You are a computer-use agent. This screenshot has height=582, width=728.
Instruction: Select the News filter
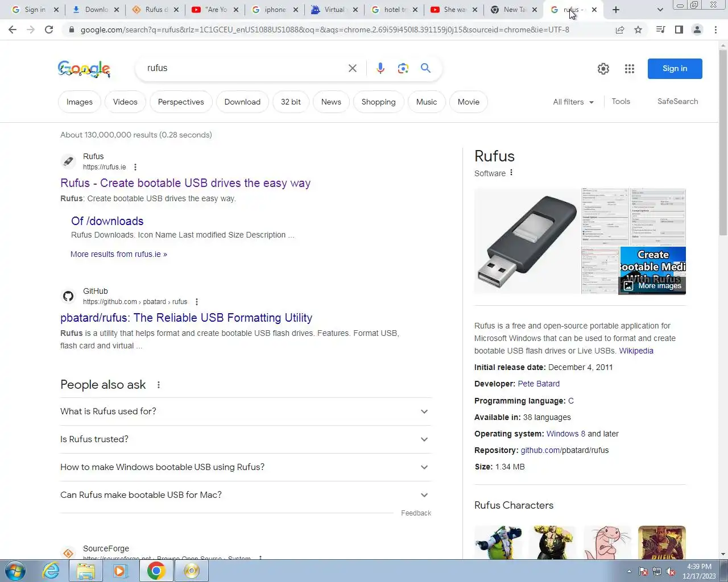coord(331,102)
